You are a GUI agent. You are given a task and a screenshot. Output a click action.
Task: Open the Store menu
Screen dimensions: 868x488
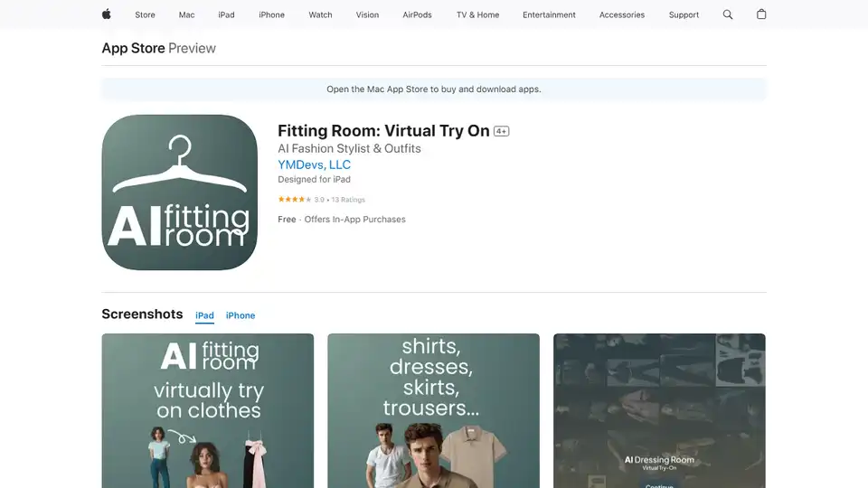point(145,15)
